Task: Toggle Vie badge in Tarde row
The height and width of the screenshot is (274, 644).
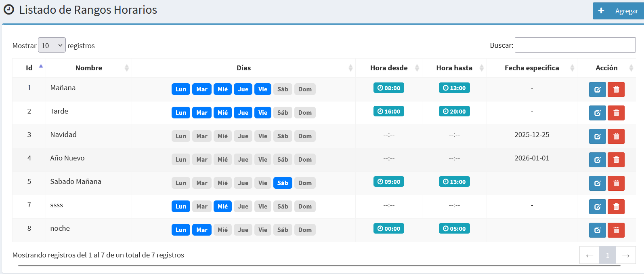Action: tap(263, 112)
